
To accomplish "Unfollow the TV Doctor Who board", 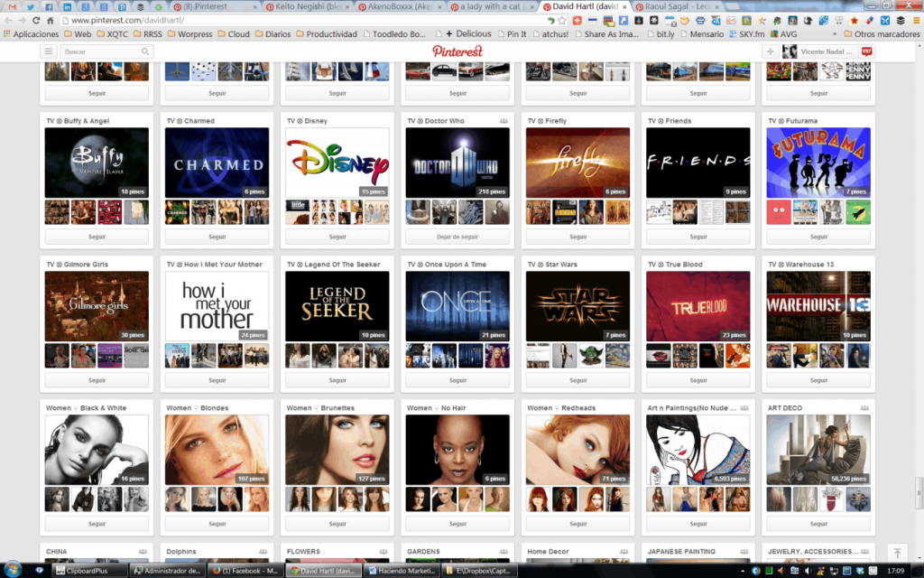I will coord(457,237).
